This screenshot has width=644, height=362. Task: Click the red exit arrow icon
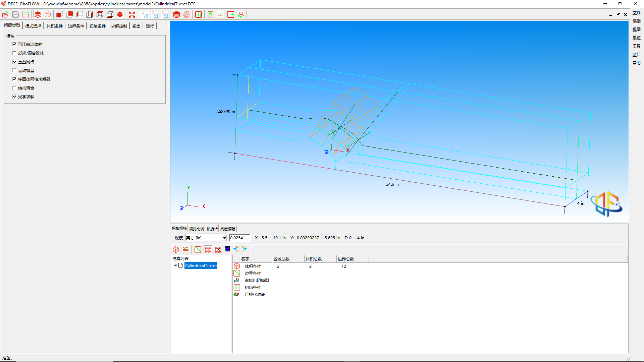coord(231,14)
